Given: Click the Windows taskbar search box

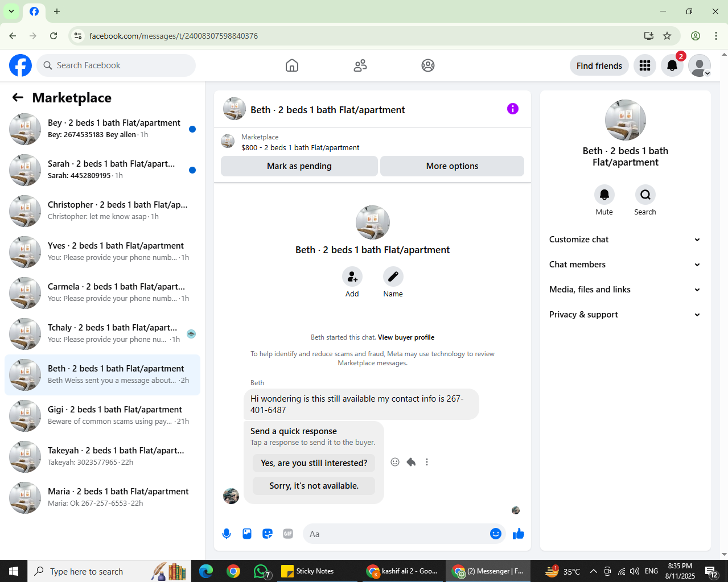Looking at the screenshot, I should [108, 571].
